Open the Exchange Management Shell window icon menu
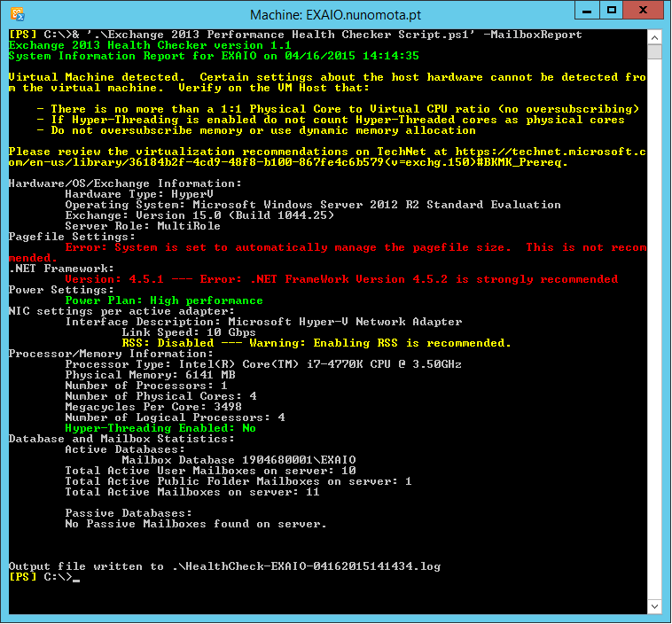The image size is (672, 624). (18, 14)
